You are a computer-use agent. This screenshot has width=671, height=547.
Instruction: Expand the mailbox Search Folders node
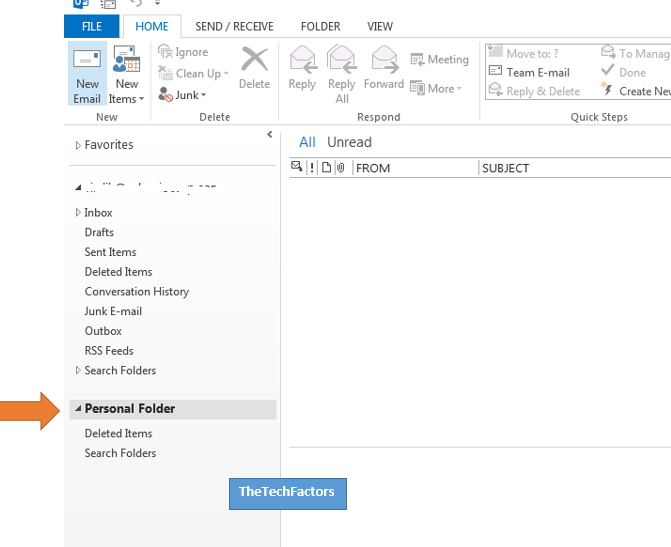click(x=78, y=370)
